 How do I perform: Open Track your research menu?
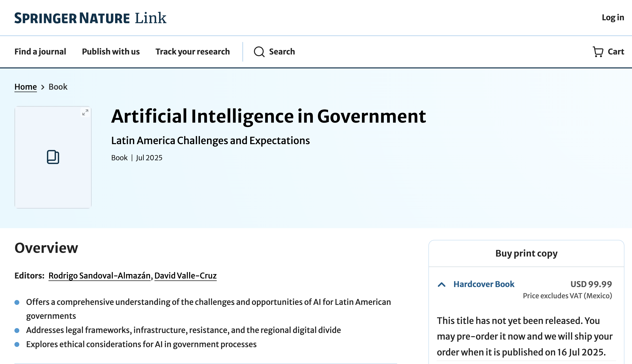click(193, 52)
